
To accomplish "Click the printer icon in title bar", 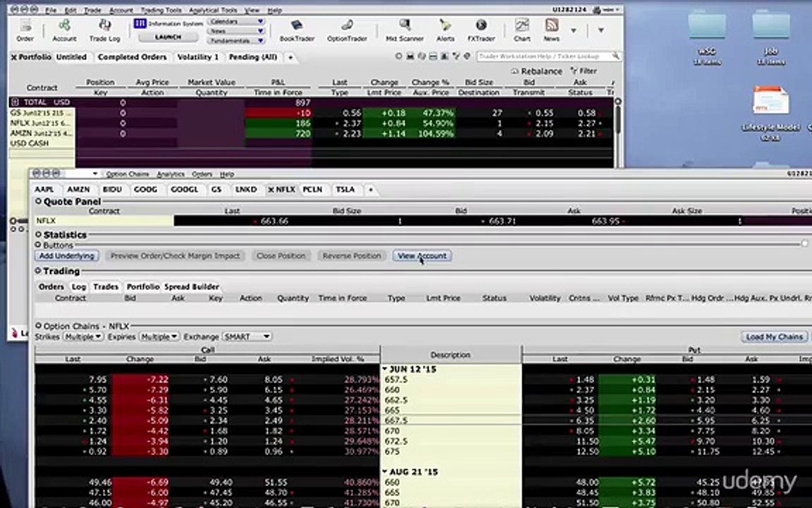I will click(596, 10).
